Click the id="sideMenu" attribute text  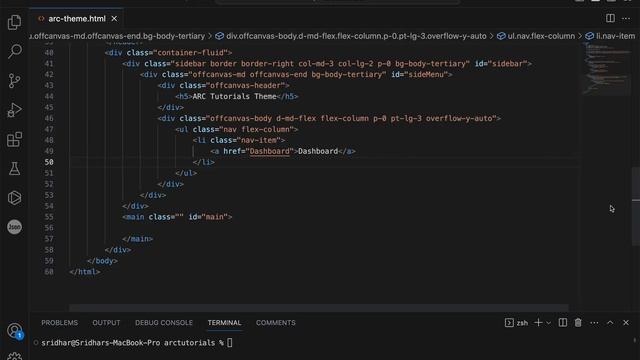click(419, 75)
